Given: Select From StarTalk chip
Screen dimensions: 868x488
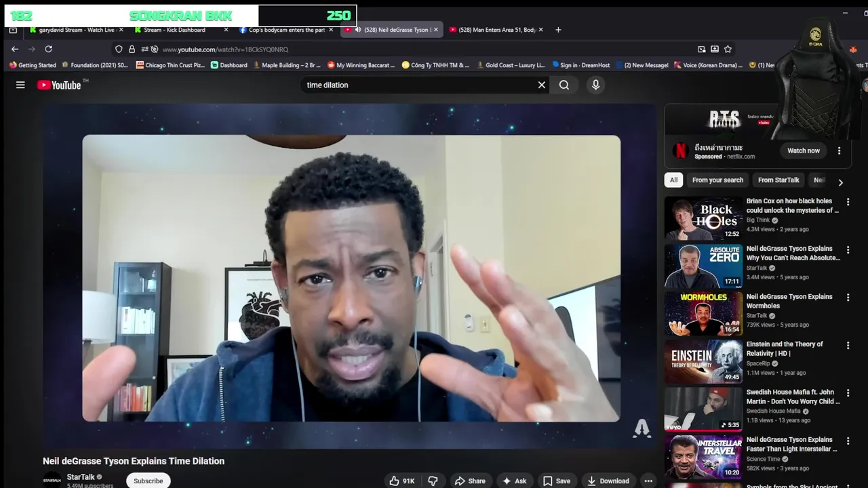Looking at the screenshot, I should tap(778, 180).
